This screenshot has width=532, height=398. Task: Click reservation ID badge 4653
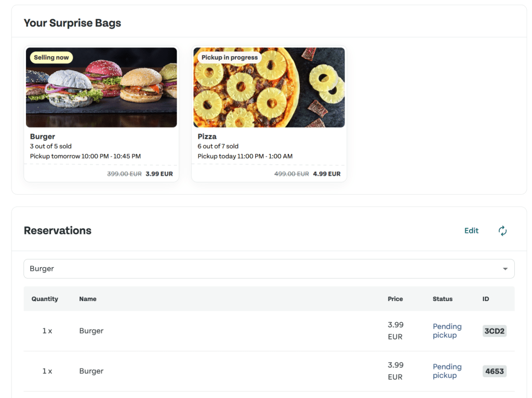[494, 372]
